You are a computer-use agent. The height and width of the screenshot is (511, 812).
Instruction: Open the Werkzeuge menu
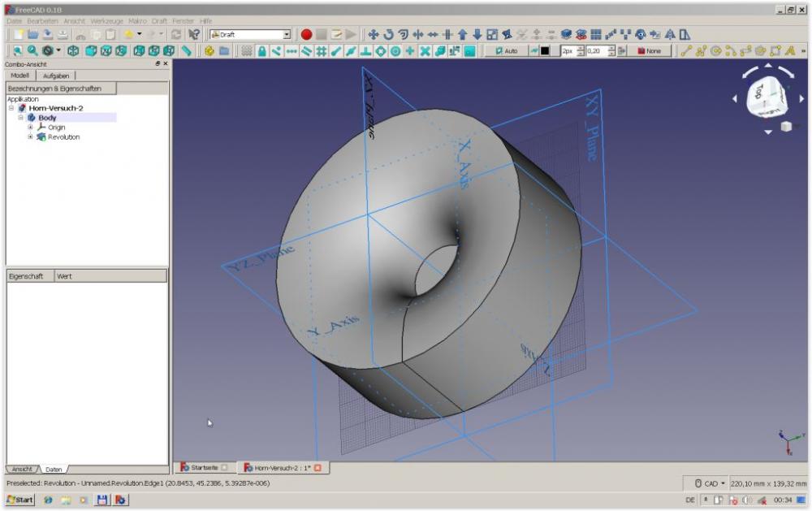106,21
